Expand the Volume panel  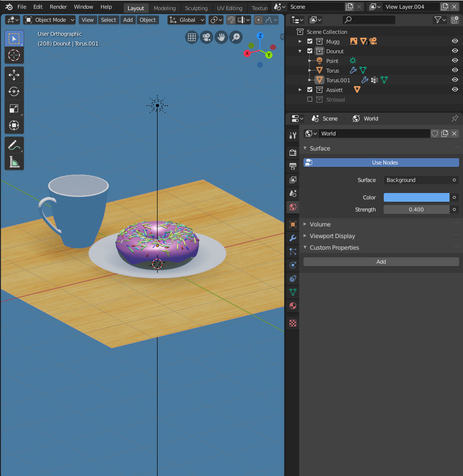coord(320,224)
